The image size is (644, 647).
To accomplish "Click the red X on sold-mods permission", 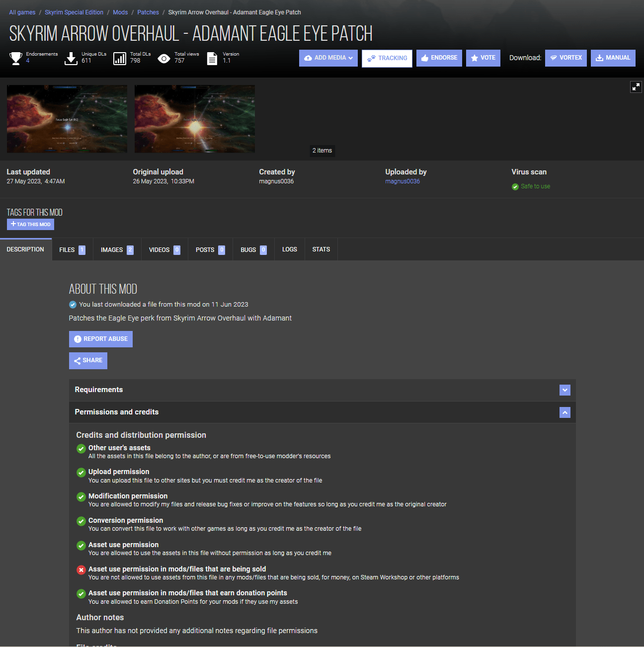I will tap(81, 570).
